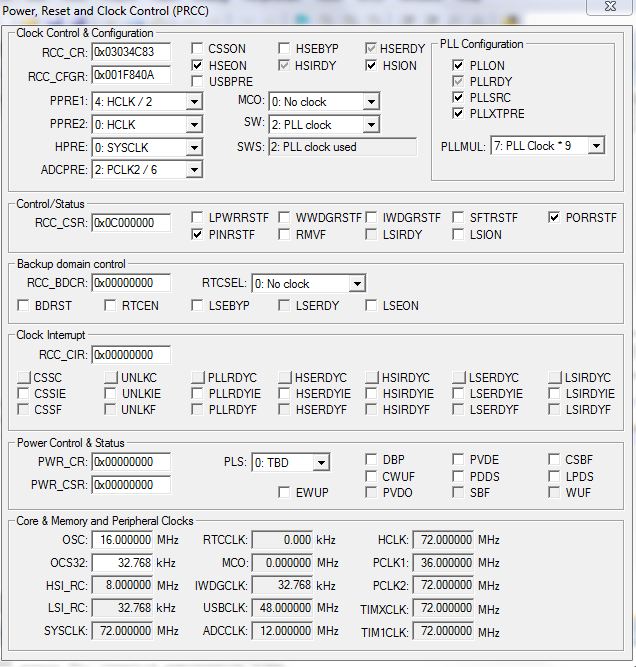Click the PLLRDYC clear button
Viewport: 636px width, 667px height.
pyautogui.click(x=198, y=377)
